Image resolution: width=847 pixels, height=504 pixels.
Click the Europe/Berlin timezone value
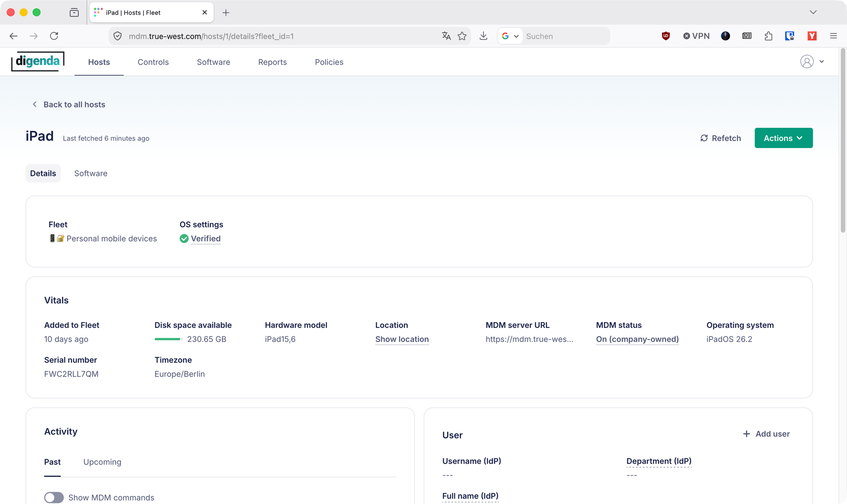click(180, 374)
